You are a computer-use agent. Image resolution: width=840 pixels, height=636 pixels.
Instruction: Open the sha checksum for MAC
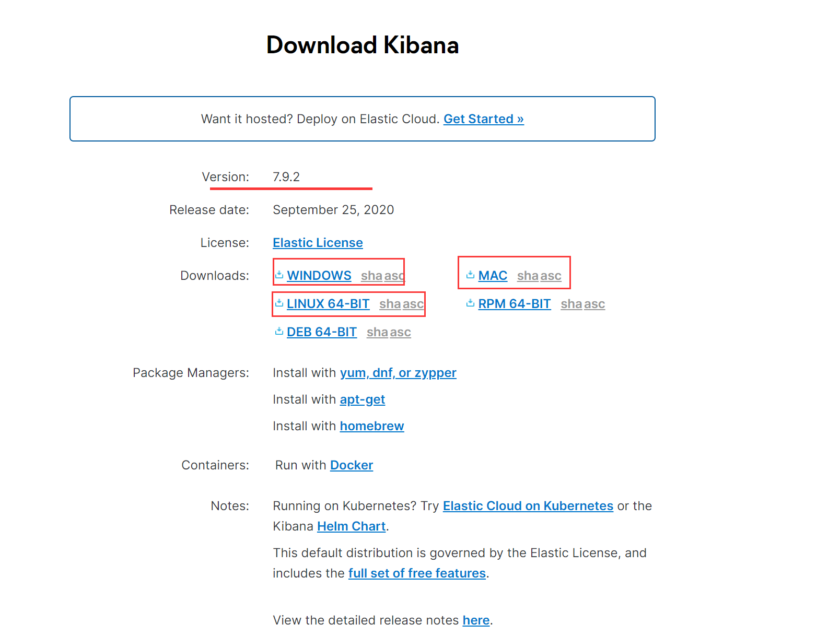(528, 276)
